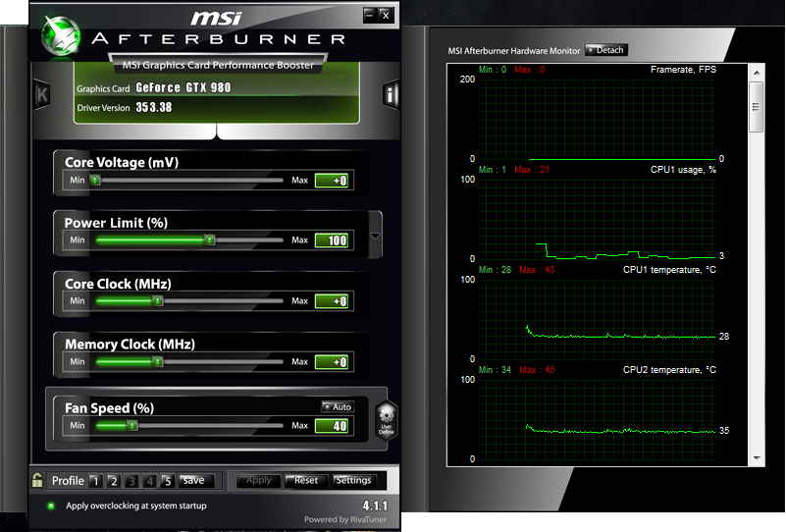
Task: Toggle Apply overclocking at system startup
Action: point(51,505)
